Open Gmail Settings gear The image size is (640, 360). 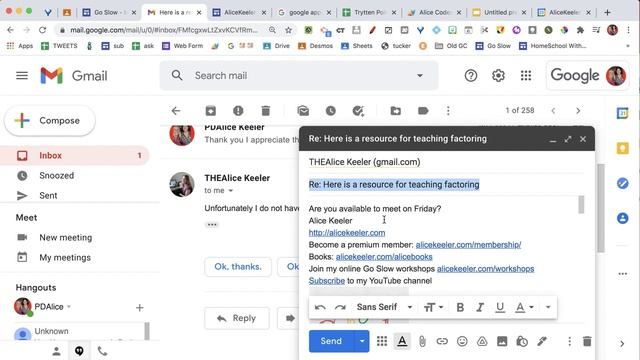point(498,76)
